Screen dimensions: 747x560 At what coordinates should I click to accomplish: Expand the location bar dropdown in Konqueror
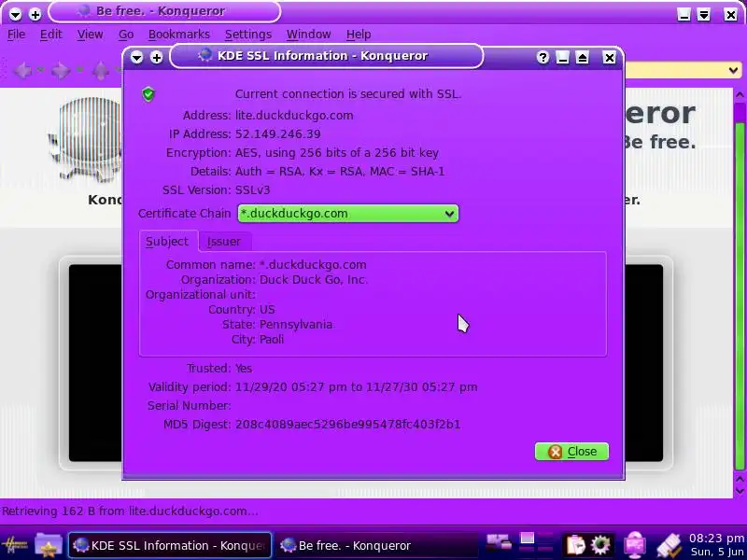(x=733, y=71)
